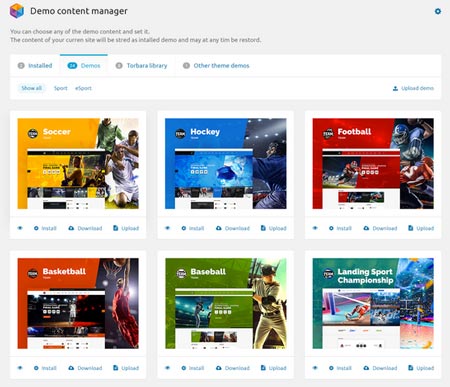The height and width of the screenshot is (387, 450).
Task: Open the Landing Sport Championship thumbnail
Action: (373, 303)
